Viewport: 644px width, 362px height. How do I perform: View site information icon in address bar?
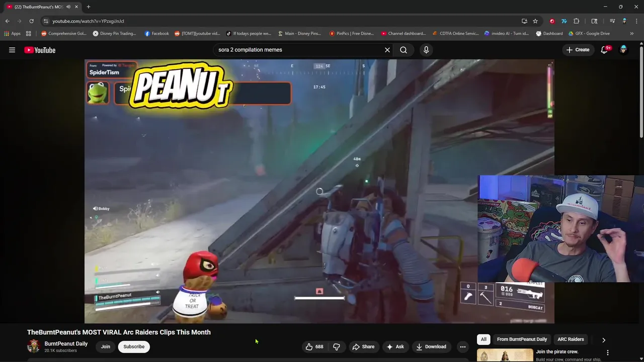pos(46,21)
